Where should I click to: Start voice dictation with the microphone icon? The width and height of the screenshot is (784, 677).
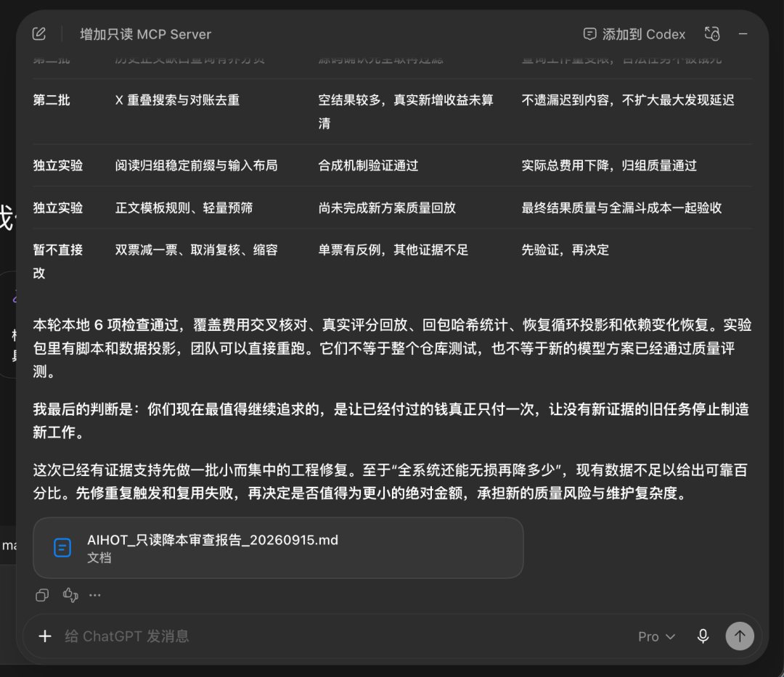point(703,636)
